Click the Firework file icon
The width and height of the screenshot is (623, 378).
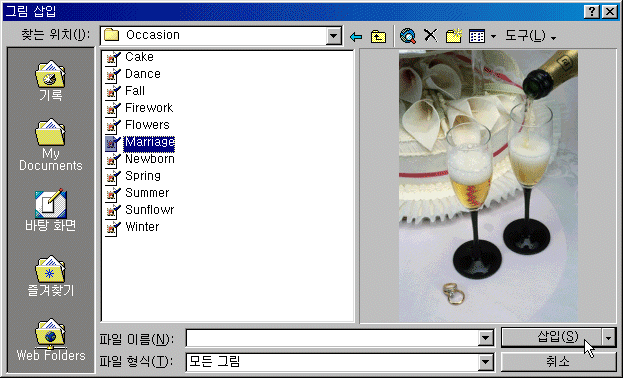(x=113, y=109)
